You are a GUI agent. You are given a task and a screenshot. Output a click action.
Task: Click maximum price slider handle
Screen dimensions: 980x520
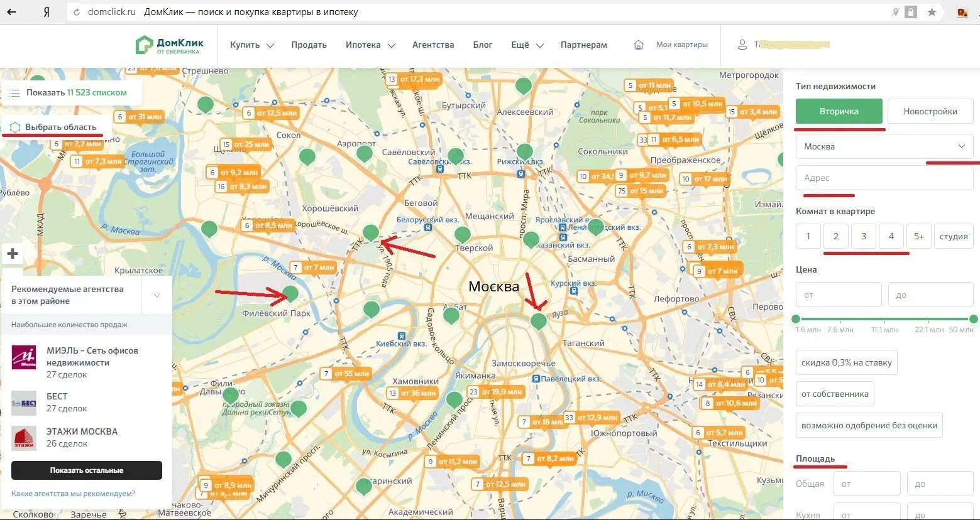click(974, 319)
